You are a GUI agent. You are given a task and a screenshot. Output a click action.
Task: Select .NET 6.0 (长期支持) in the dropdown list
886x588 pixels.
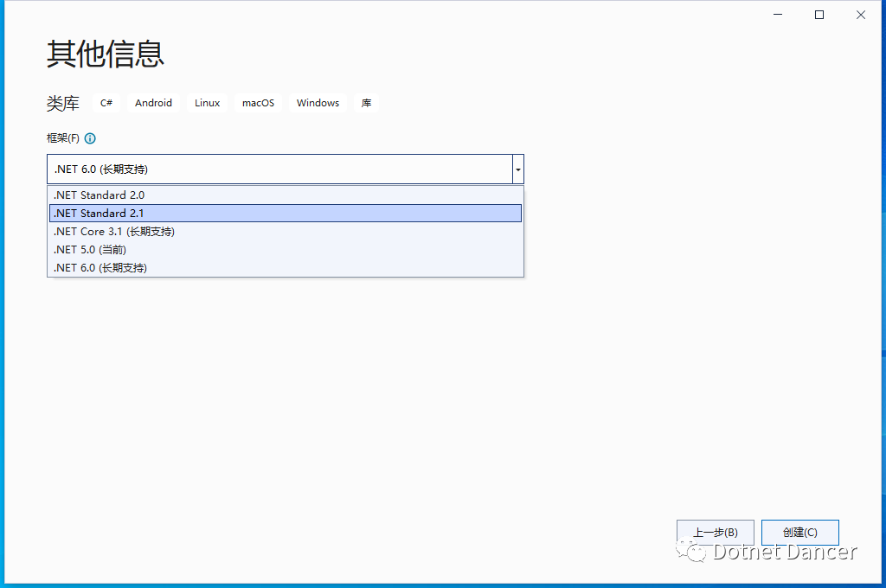[286, 268]
